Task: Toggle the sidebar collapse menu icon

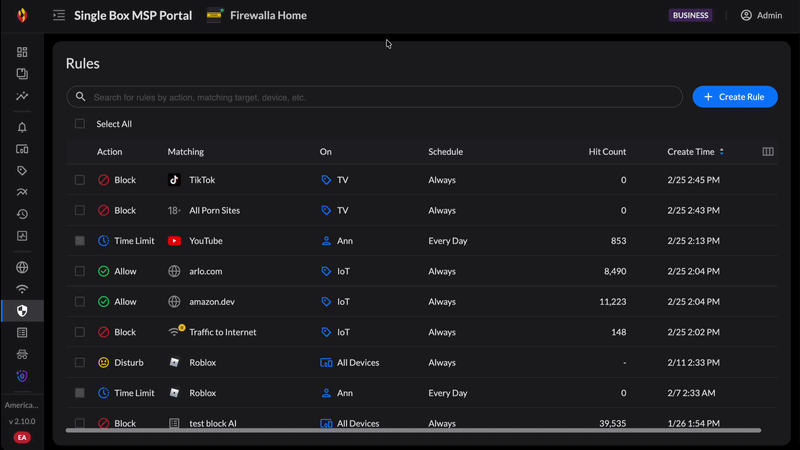Action: tap(59, 16)
